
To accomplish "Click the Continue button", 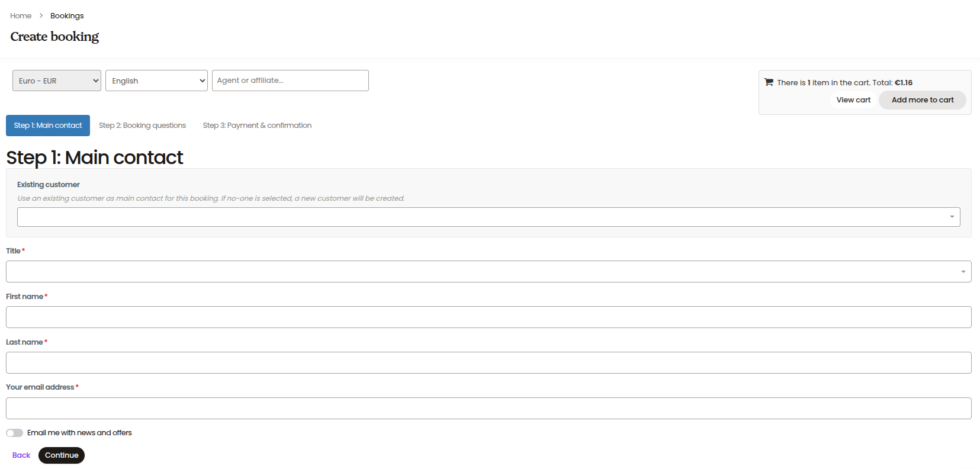I will (62, 455).
